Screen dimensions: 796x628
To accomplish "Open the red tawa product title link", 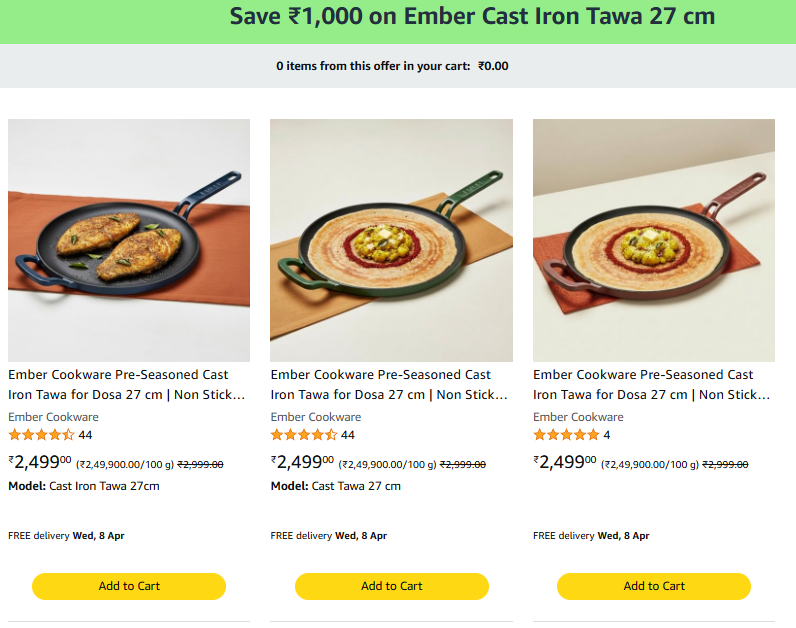I will [651, 384].
